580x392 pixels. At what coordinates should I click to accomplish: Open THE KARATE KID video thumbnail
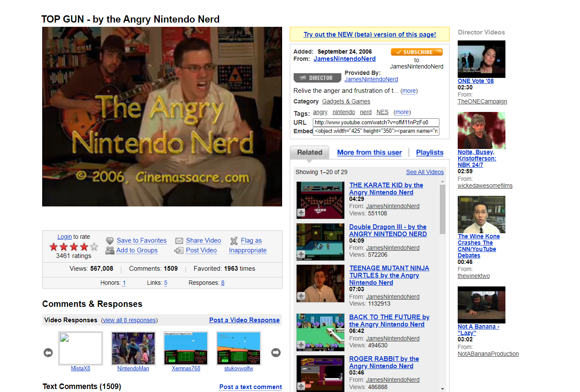click(x=320, y=200)
